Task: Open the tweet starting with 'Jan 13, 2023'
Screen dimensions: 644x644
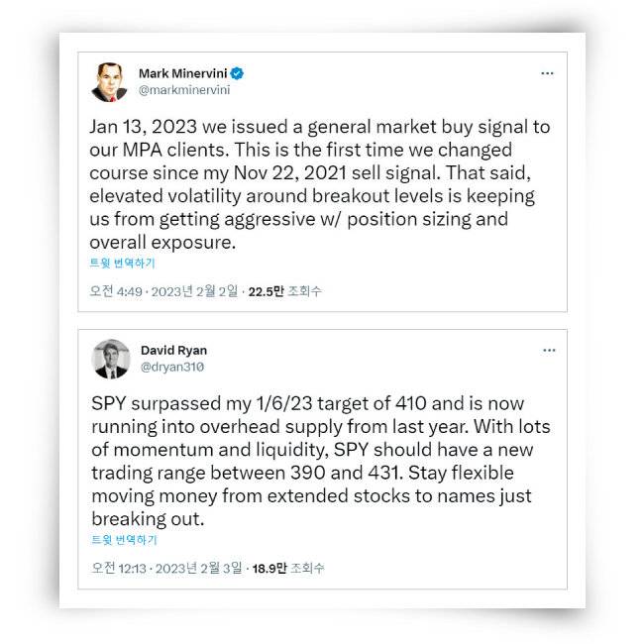Action: [x=317, y=185]
